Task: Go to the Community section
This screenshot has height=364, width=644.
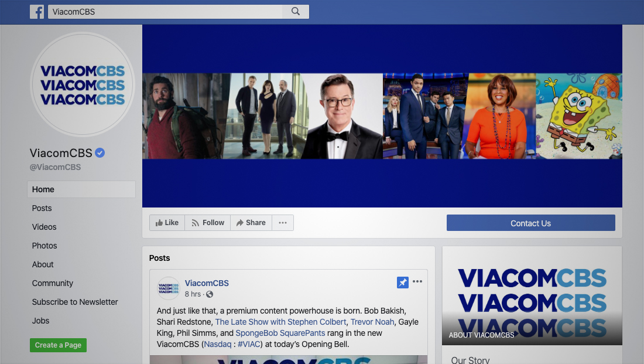Action: [53, 283]
